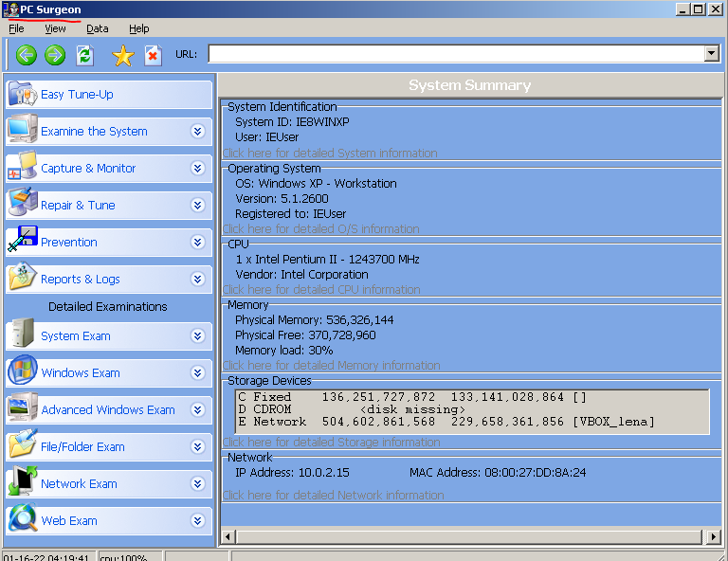Stop loading with the red X page icon
Screen dimensions: 728x561
click(x=153, y=56)
